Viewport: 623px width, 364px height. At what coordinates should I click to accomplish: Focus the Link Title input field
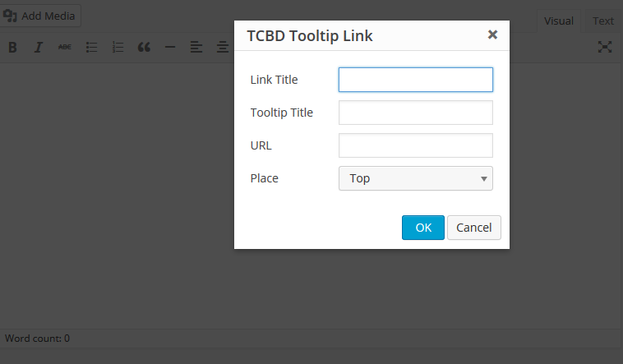pyautogui.click(x=416, y=80)
